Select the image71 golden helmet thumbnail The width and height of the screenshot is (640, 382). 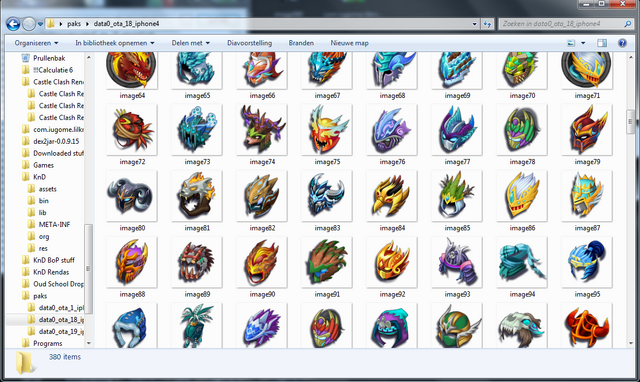tap(587, 70)
